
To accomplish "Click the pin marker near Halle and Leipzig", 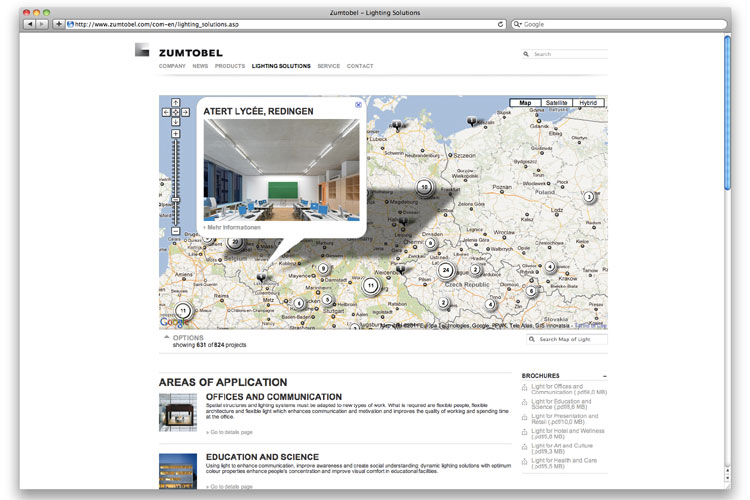I will coord(403,222).
